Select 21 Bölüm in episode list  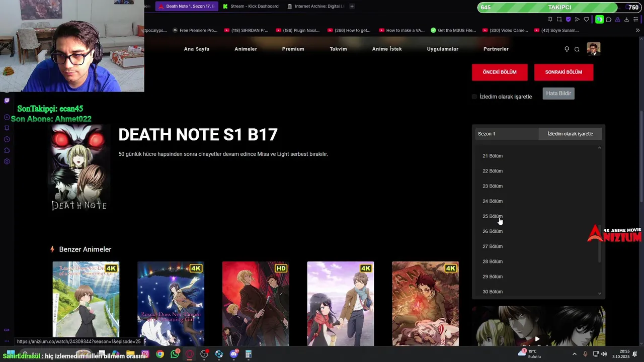click(x=493, y=156)
